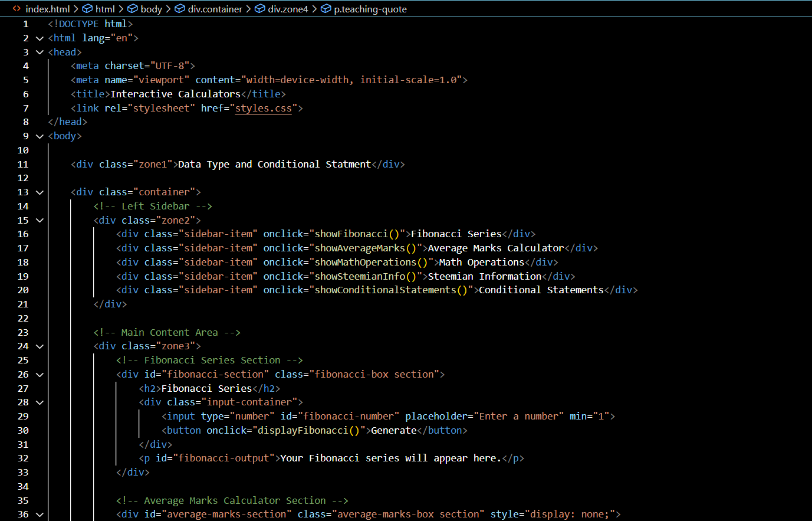Select the html breadcrumb segment
812x521 pixels.
tap(98, 9)
